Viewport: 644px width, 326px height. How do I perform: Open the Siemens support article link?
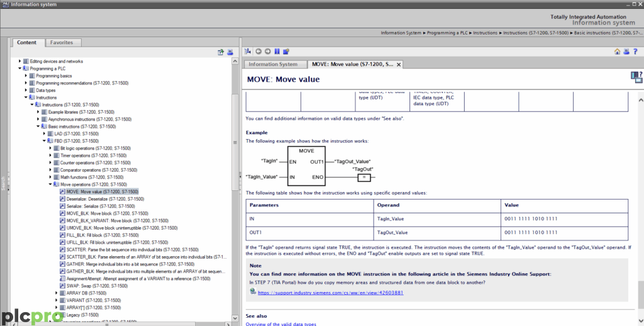(330, 293)
